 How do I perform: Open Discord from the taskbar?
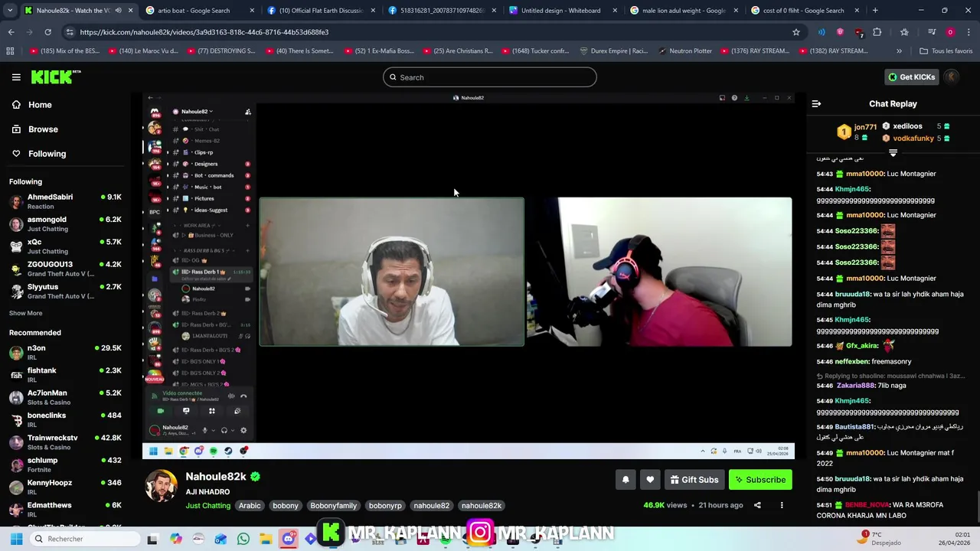pos(288,539)
